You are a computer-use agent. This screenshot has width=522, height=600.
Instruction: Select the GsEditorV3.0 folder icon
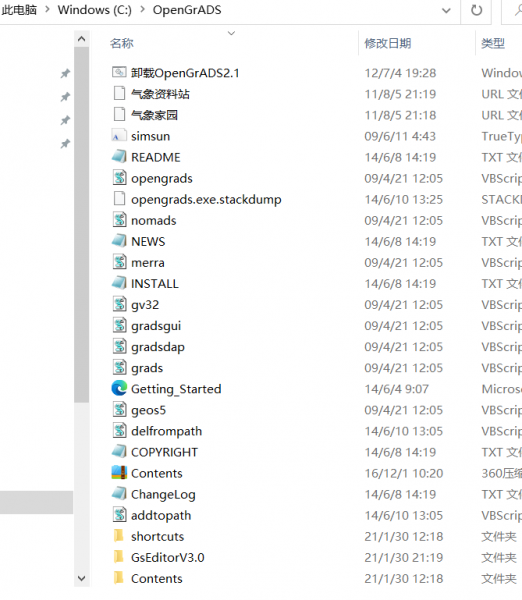[119, 557]
